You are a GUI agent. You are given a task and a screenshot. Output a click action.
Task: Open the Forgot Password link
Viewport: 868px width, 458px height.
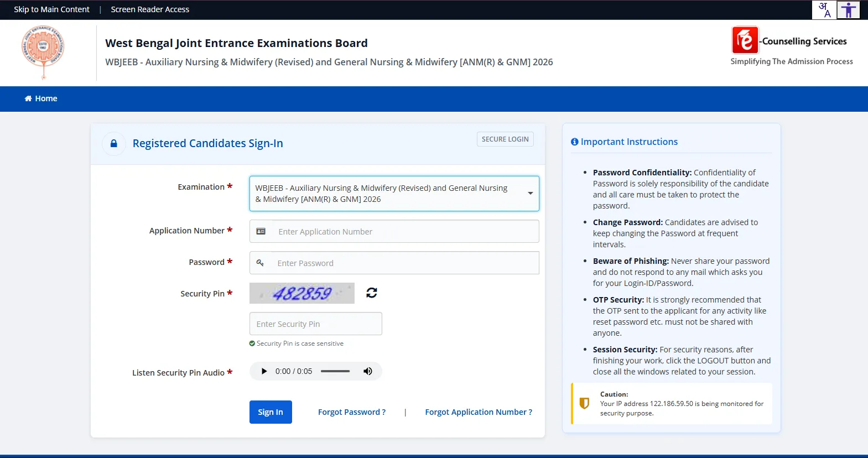[x=352, y=412]
